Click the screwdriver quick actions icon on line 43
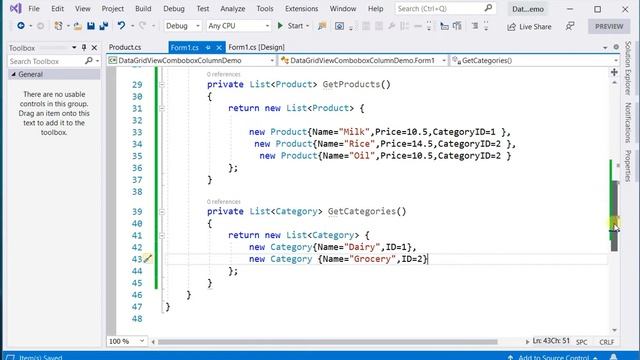Viewport: 640px width, 360px height. 147,259
